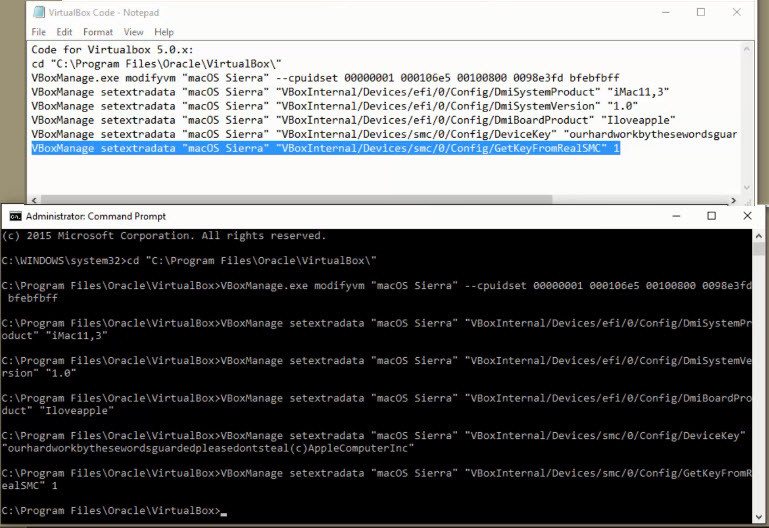
Task: Minimize the Notepad window
Action: click(666, 12)
